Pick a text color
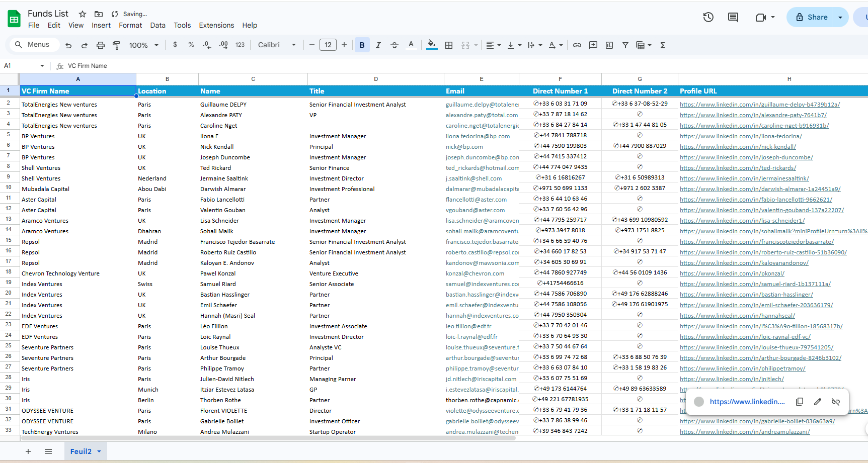This screenshot has width=868, height=463. [411, 45]
